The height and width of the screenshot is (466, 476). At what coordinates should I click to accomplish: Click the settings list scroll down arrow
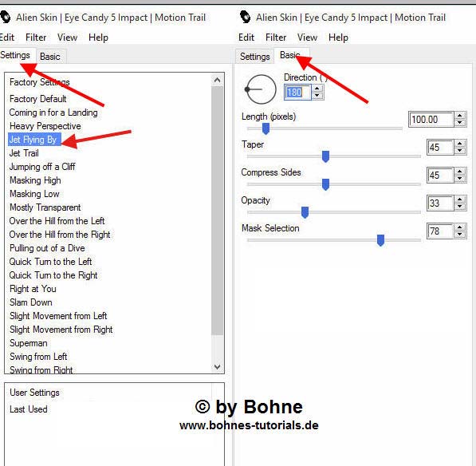pyautogui.click(x=217, y=367)
